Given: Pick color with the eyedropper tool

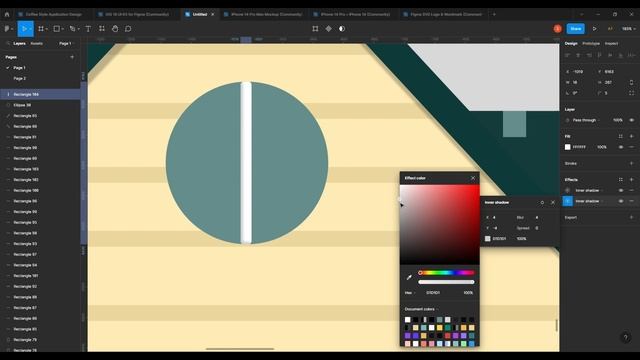Looking at the screenshot, I should [409, 278].
